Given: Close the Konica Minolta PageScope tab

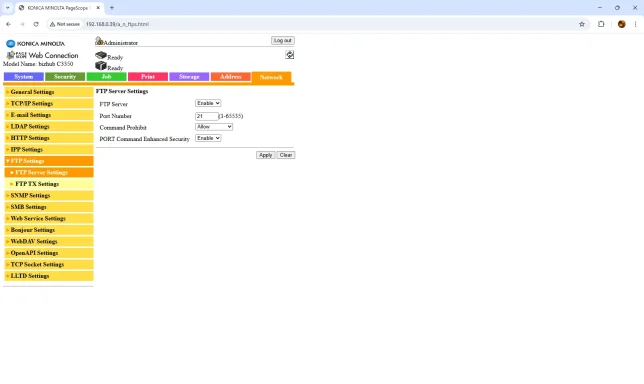Looking at the screenshot, I should coord(98,8).
